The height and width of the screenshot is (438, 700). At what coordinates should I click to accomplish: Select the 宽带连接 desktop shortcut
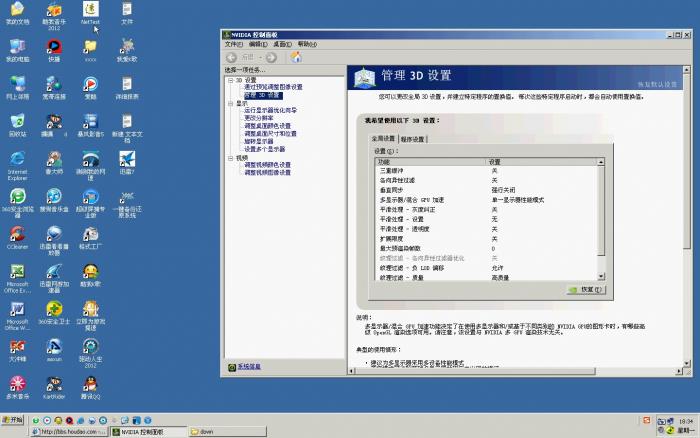[54, 88]
